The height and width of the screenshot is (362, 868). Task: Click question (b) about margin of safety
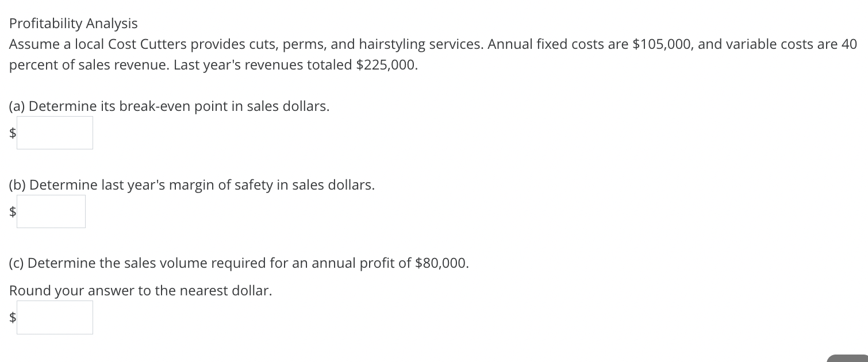(191, 185)
